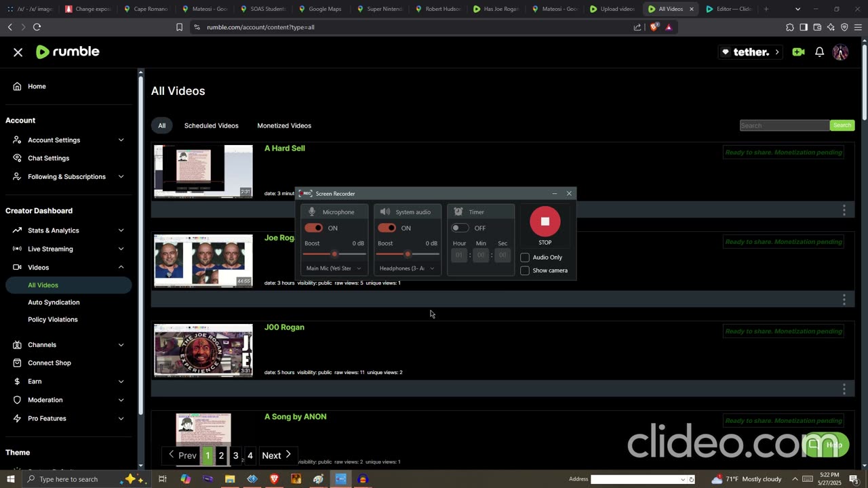Go to page 2 of videos
Screen dimensions: 868x488
click(221, 455)
